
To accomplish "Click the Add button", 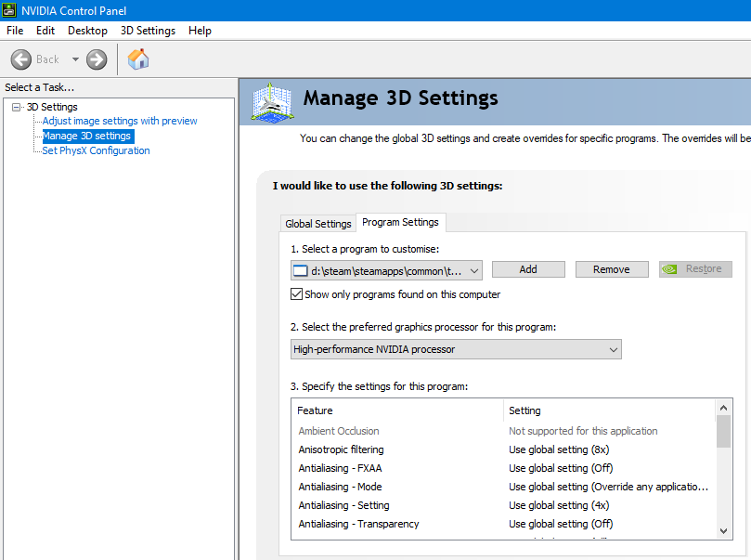I will pos(527,269).
